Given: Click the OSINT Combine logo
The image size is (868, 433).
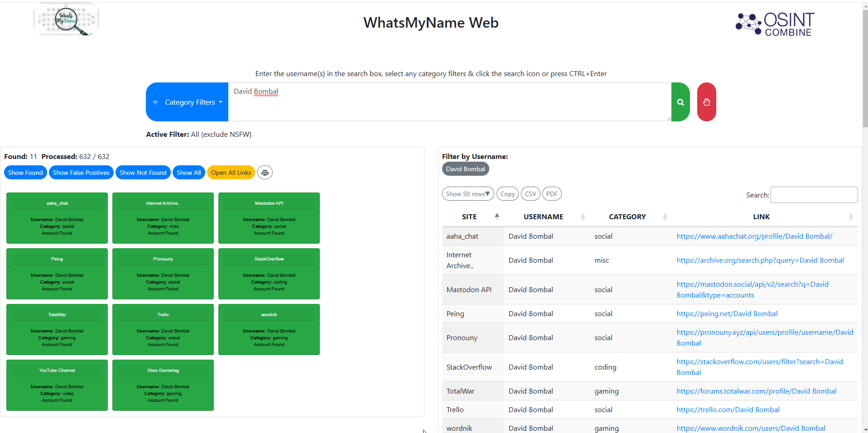Looking at the screenshot, I should (x=775, y=24).
